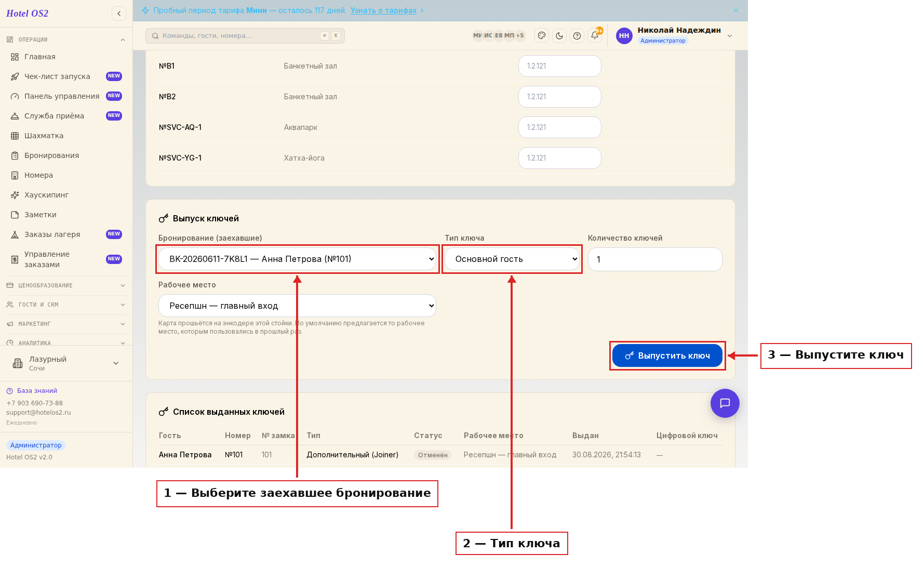Open Хаускипинг section
924x567 pixels.
66,195
